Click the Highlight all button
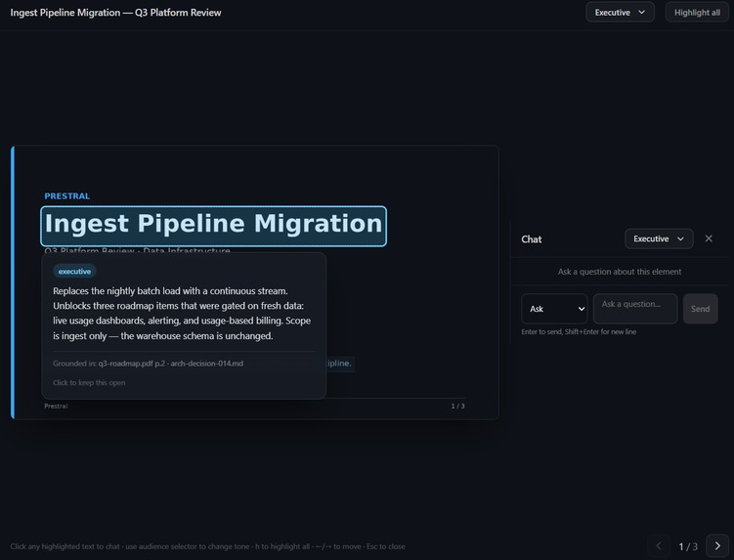734x560 pixels. [x=697, y=13]
